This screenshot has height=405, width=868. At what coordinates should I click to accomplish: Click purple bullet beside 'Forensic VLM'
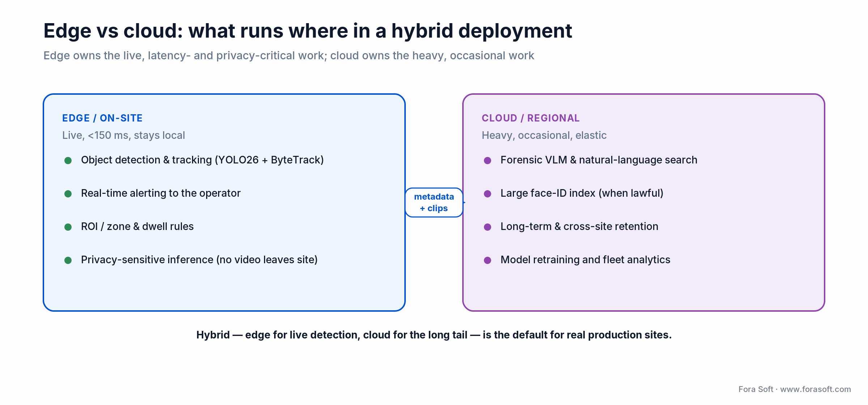coord(488,161)
